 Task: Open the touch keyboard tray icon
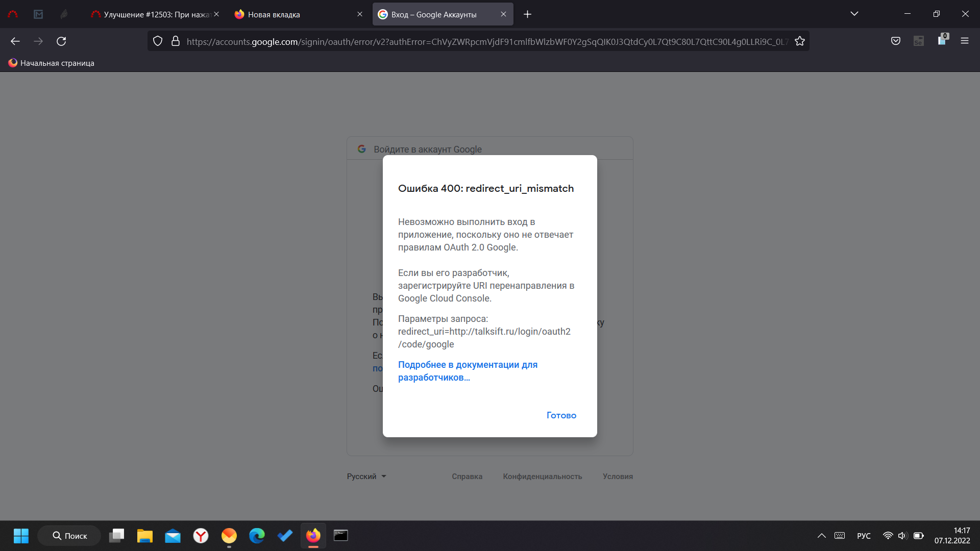(840, 536)
